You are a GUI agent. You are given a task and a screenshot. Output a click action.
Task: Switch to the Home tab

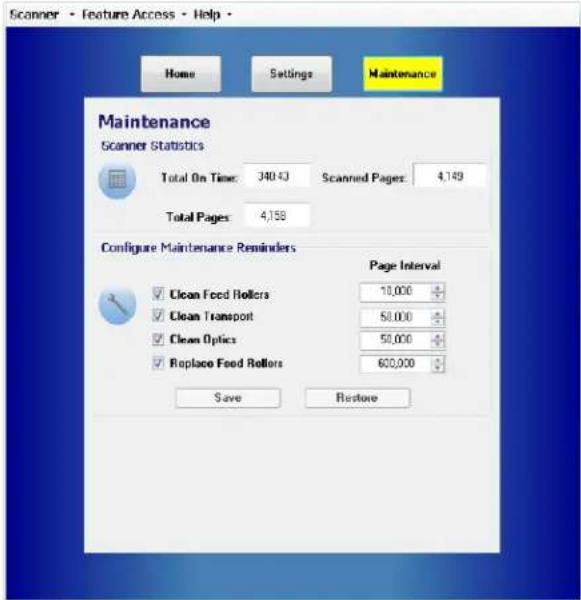pos(181,74)
